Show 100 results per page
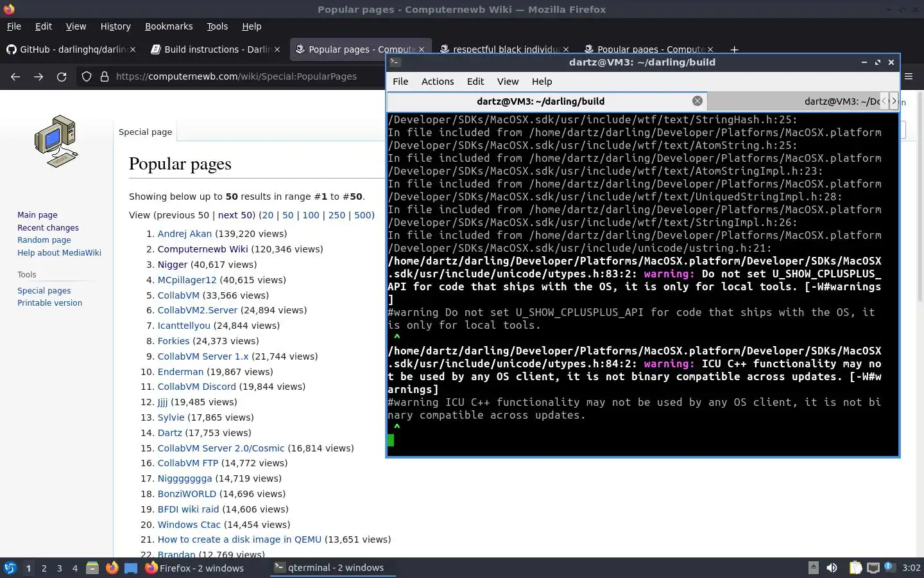 point(311,215)
